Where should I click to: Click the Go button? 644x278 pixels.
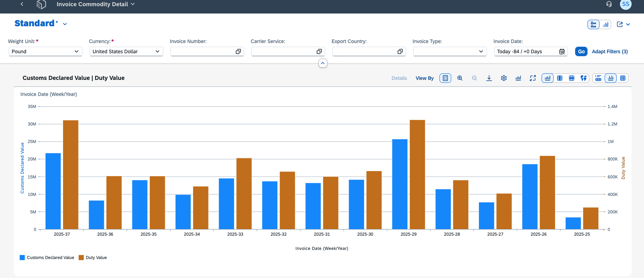pyautogui.click(x=581, y=51)
